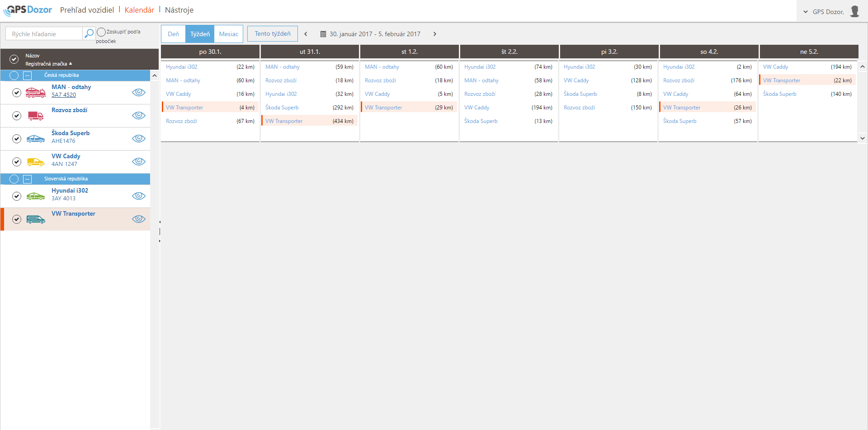
Task: Open VW Transporter 434 km entry on Tuesday
Action: (x=309, y=121)
